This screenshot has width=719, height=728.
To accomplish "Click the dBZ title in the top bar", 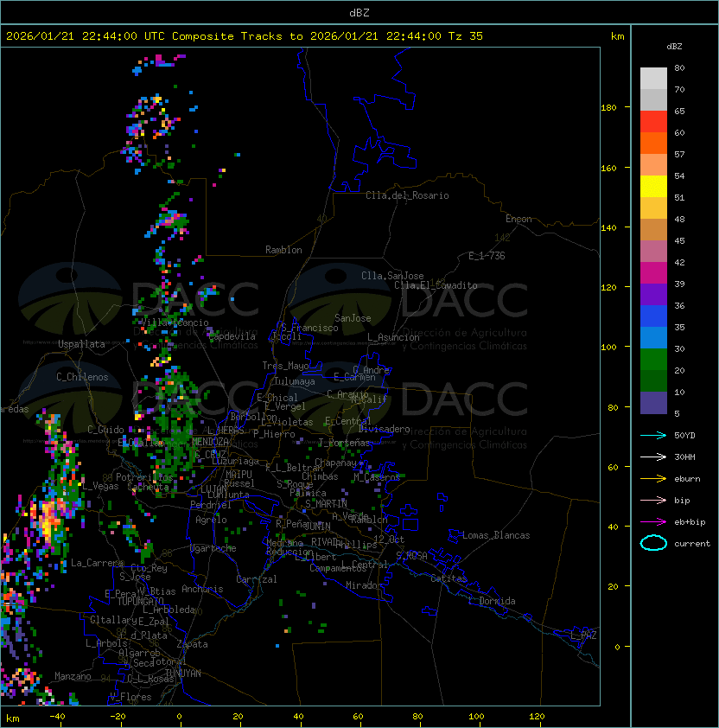I will pos(359,13).
